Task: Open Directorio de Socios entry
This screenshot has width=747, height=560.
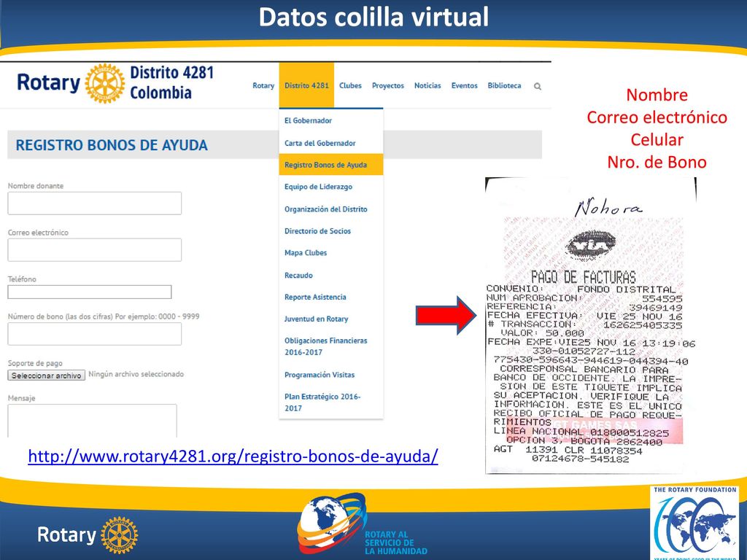Action: pos(331,231)
